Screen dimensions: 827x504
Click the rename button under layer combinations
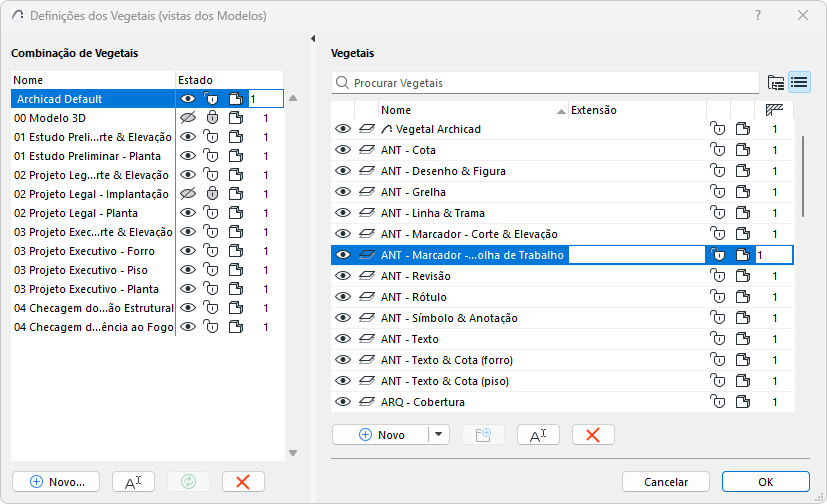[x=133, y=481]
